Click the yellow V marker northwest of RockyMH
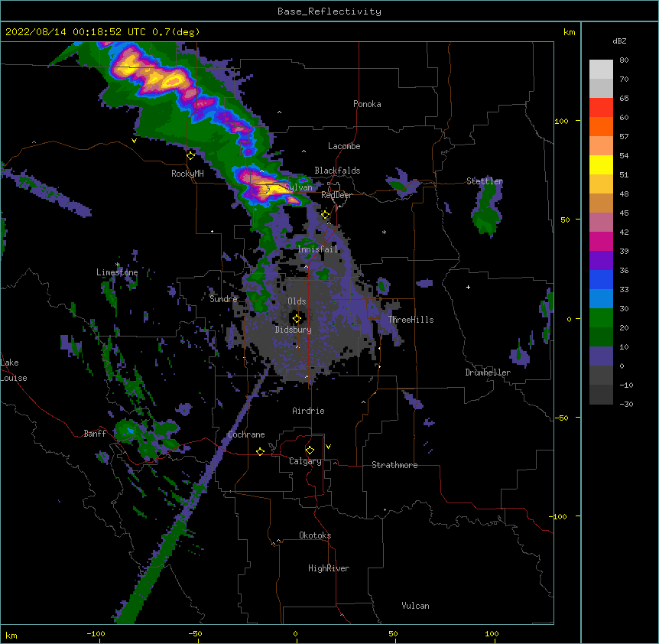659x644 pixels. point(134,141)
